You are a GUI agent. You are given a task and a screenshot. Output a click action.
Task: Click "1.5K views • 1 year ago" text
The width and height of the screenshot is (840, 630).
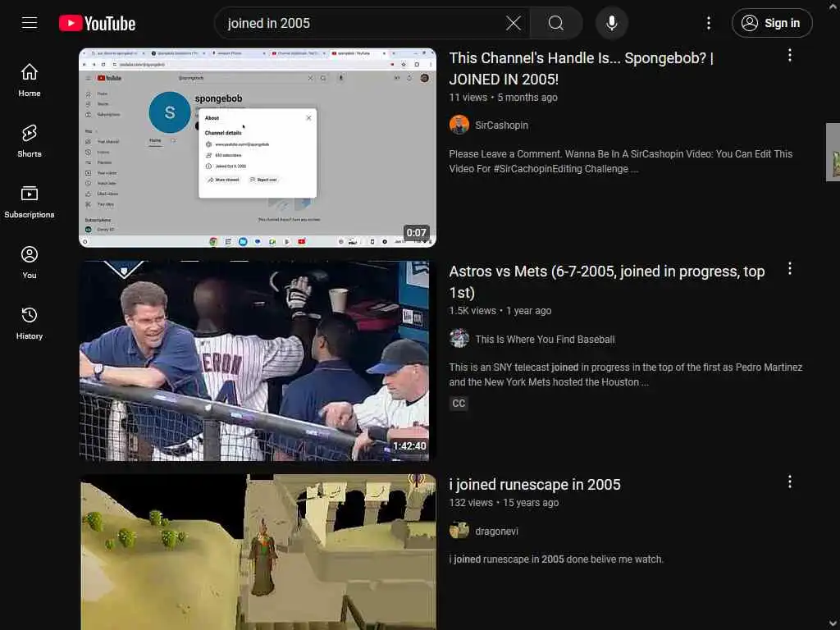[500, 311]
